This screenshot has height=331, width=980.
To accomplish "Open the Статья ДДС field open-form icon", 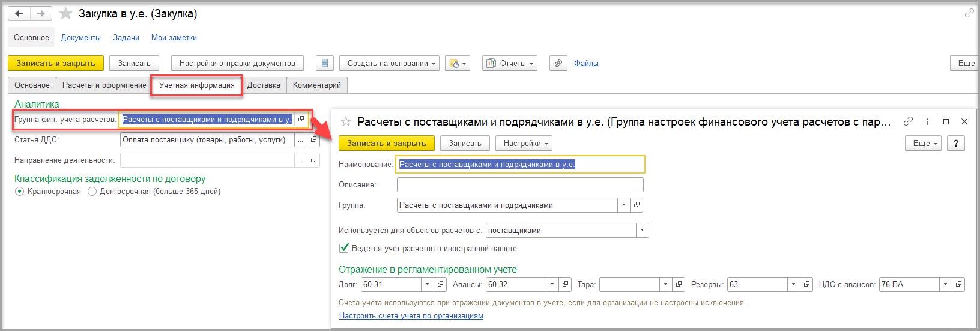I will point(313,140).
